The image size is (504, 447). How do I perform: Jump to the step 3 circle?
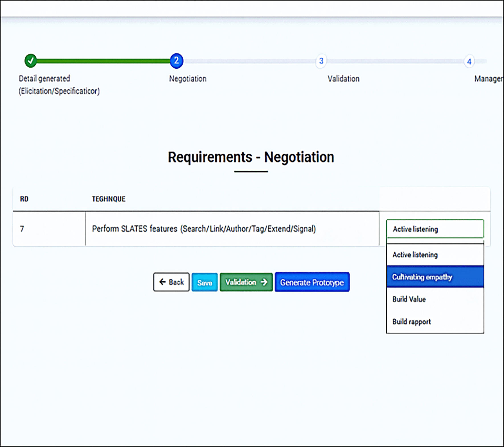(321, 61)
